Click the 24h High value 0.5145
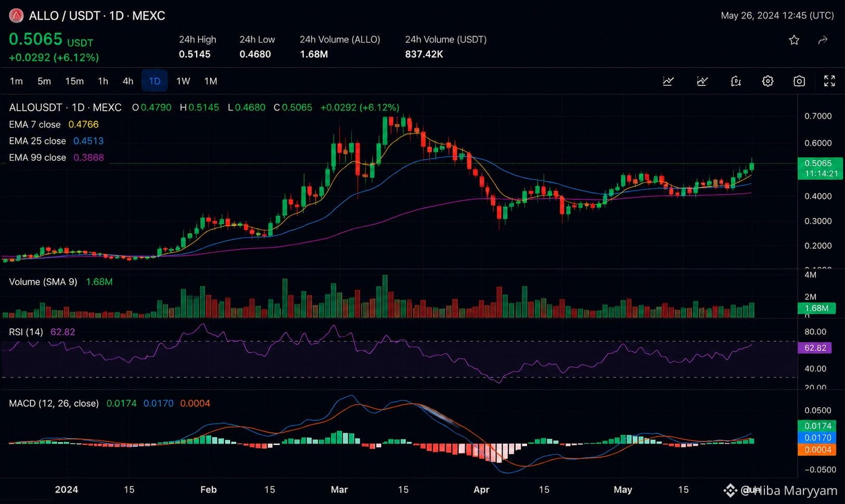 pyautogui.click(x=195, y=54)
